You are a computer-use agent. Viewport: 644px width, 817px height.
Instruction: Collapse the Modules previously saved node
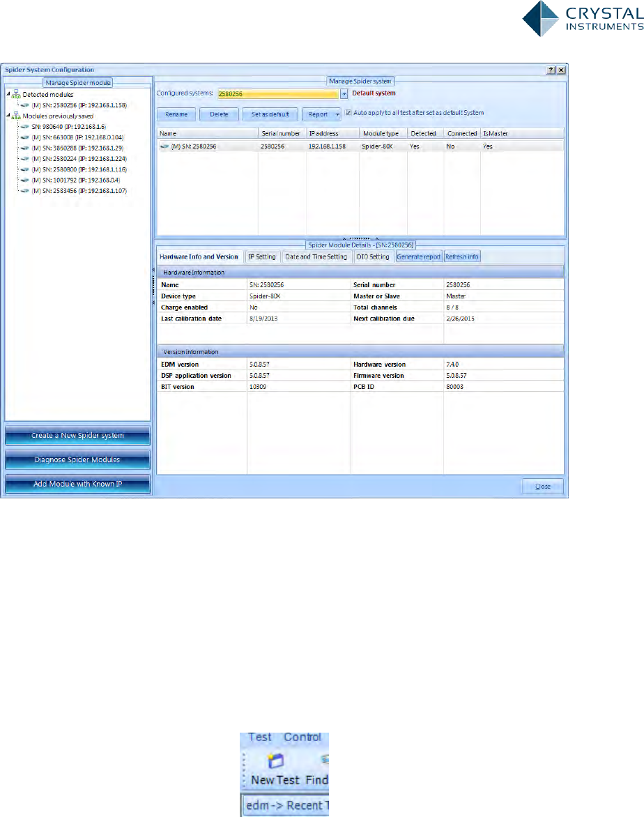tap(8, 116)
